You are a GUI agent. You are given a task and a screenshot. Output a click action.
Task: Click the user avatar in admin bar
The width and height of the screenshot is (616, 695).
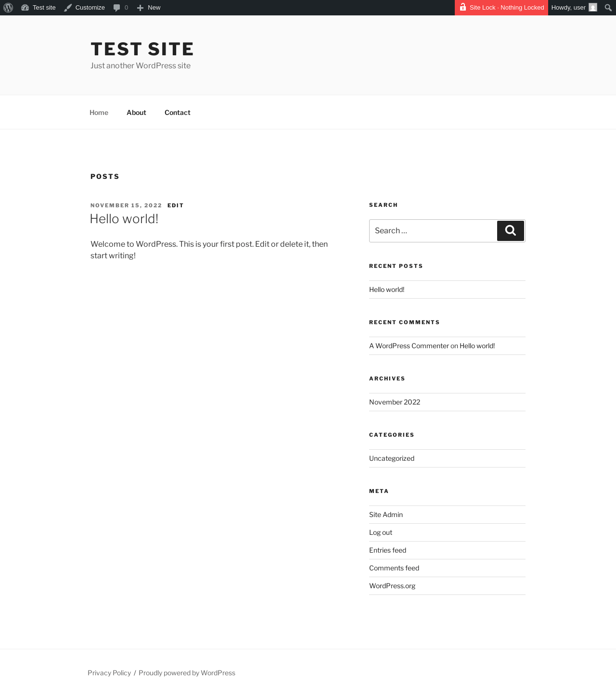593,8
